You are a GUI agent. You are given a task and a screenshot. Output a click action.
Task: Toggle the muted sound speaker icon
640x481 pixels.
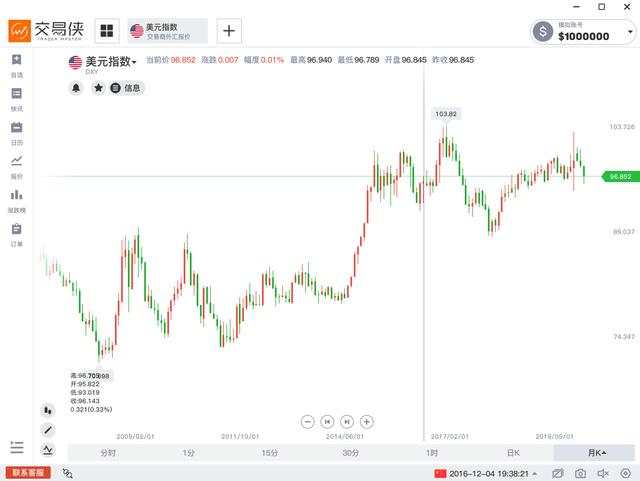603,473
